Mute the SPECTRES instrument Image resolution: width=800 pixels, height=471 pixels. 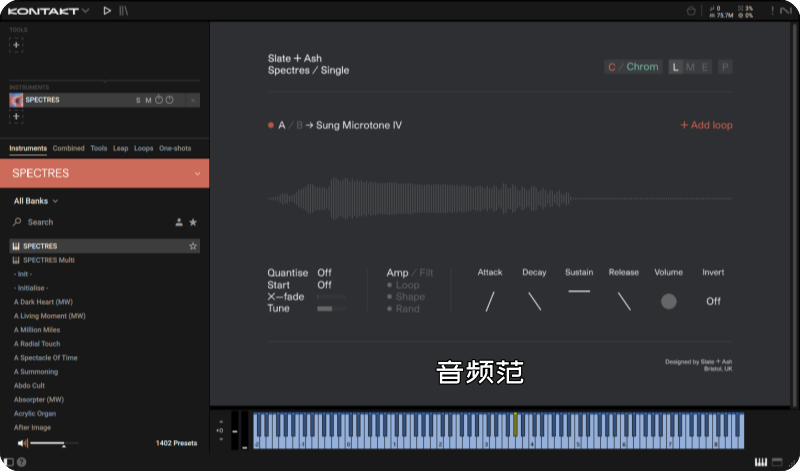pos(148,100)
